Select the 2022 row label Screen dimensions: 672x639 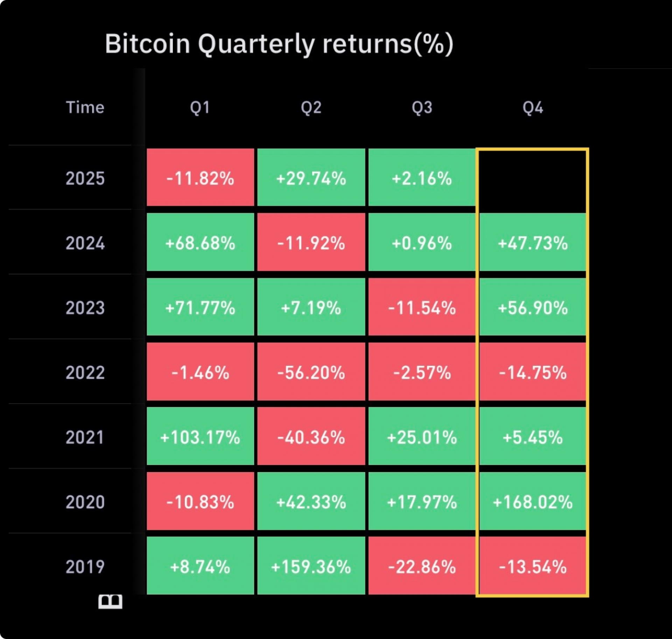pos(85,372)
